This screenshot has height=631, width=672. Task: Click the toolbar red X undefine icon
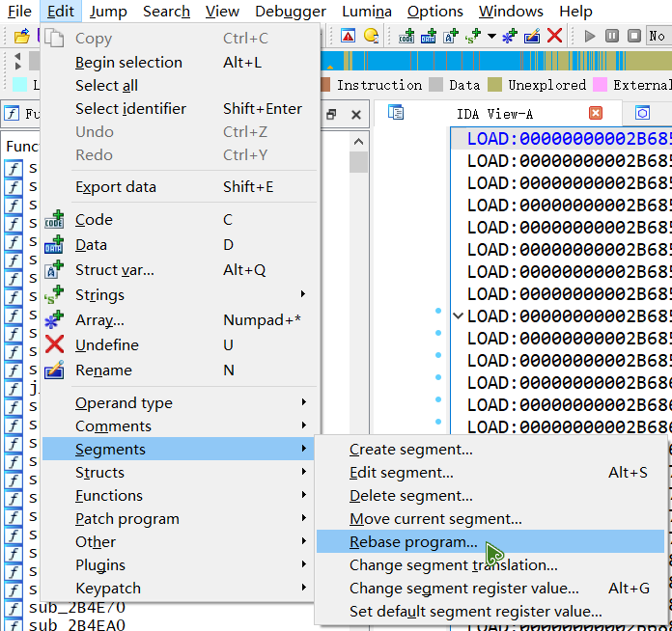click(554, 36)
